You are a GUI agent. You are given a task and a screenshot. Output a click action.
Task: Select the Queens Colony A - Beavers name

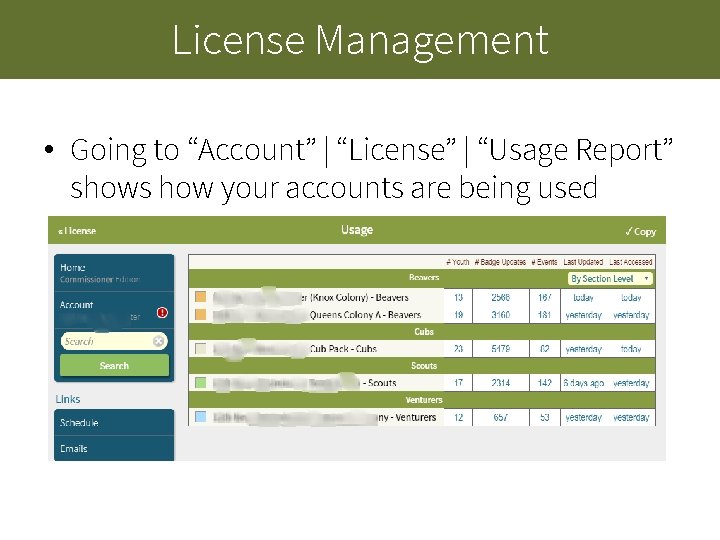click(x=366, y=315)
